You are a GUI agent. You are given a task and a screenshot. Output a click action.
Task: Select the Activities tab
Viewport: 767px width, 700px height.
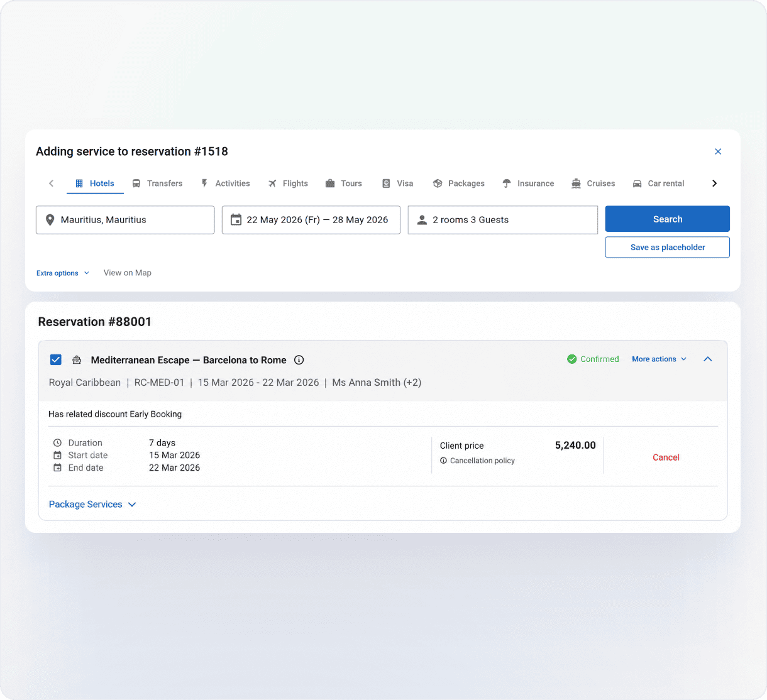pyautogui.click(x=225, y=183)
